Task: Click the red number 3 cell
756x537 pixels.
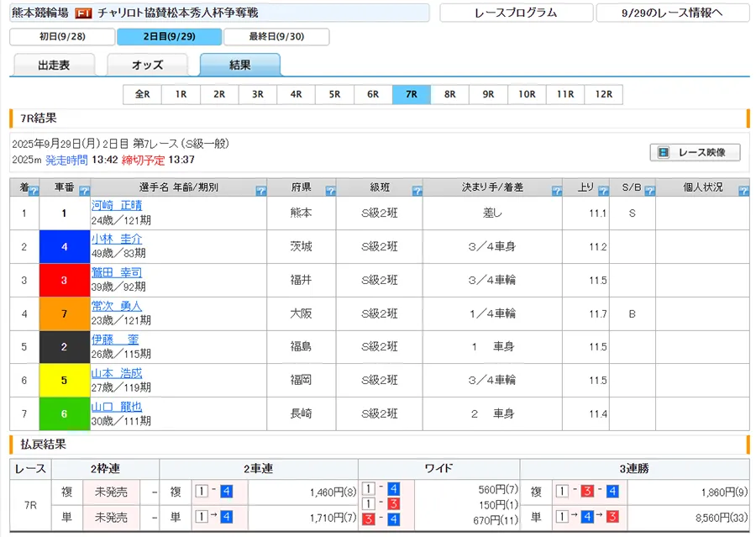Action: [65, 280]
